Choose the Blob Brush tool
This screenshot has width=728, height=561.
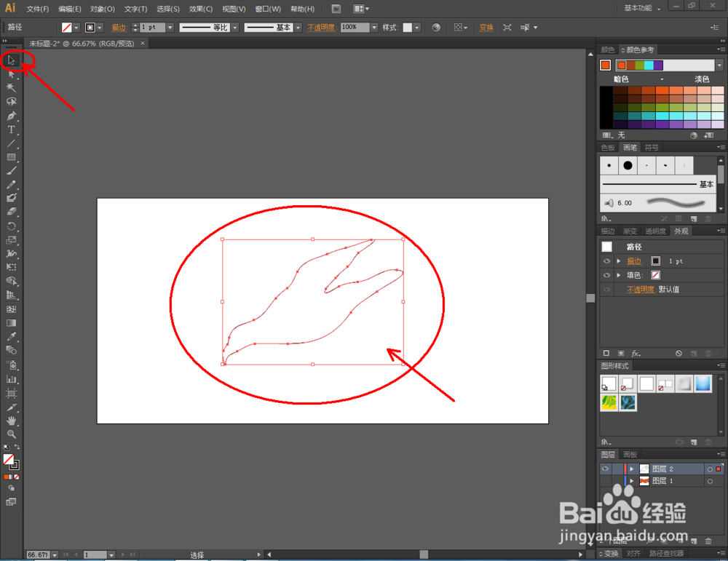[11, 198]
